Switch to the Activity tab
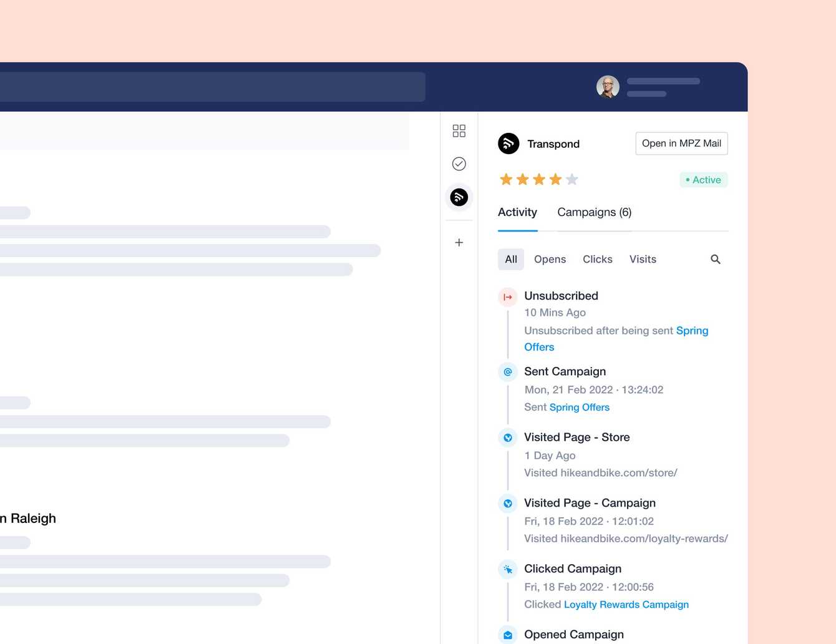This screenshot has height=644, width=836. point(517,212)
